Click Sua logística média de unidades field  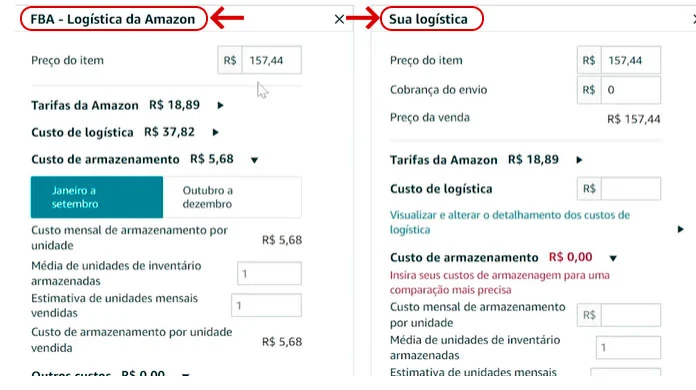(628, 347)
